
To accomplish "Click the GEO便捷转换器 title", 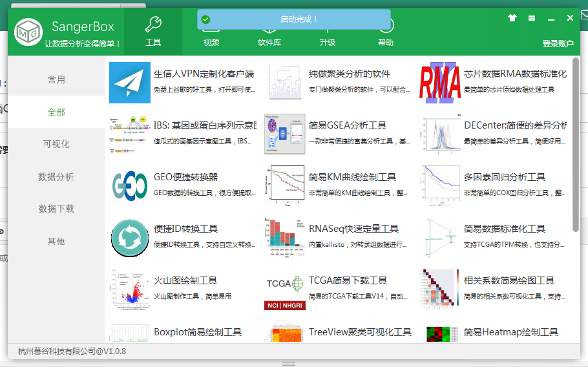I will (185, 177).
